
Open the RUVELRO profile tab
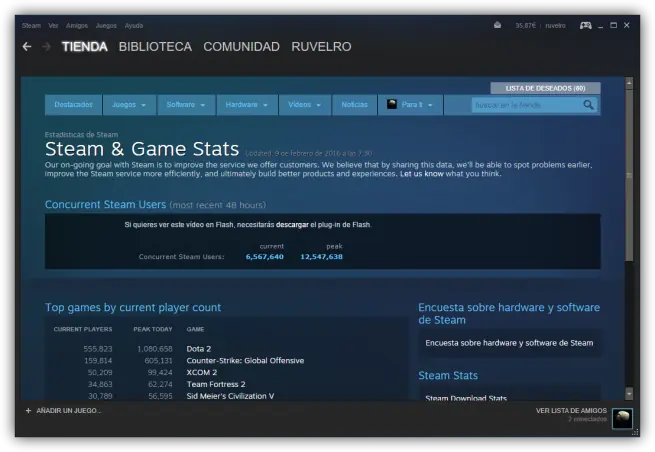point(321,46)
